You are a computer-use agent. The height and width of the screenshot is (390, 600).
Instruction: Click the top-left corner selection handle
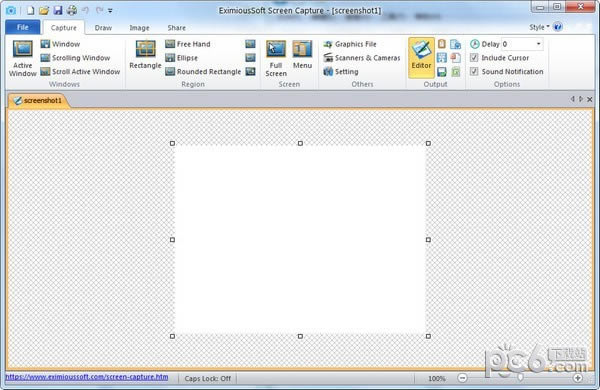[x=172, y=143]
